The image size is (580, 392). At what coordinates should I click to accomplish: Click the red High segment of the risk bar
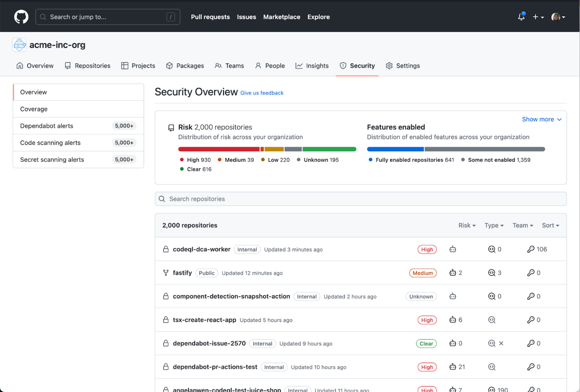(218, 149)
